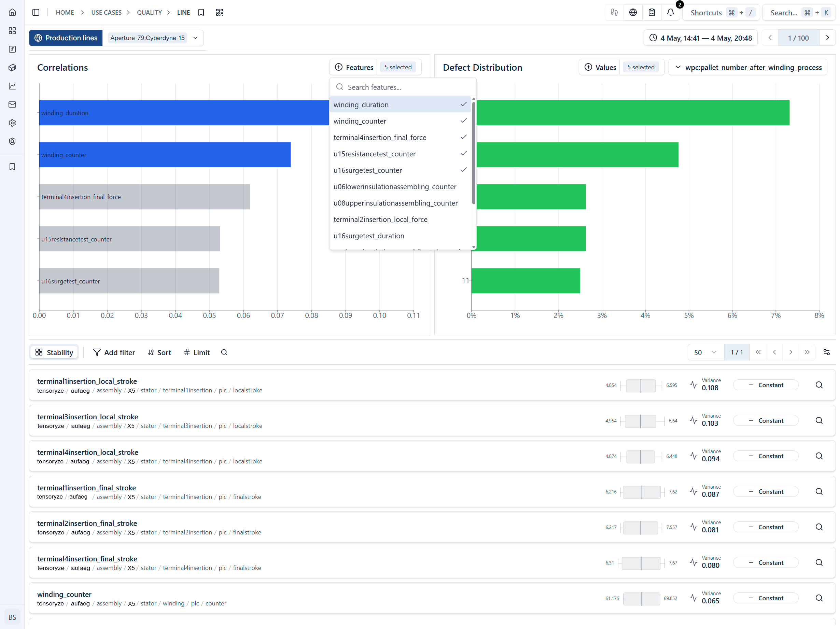
Task: Click Constant badge on terminal4insertion_final_stroke row
Action: click(x=766, y=562)
